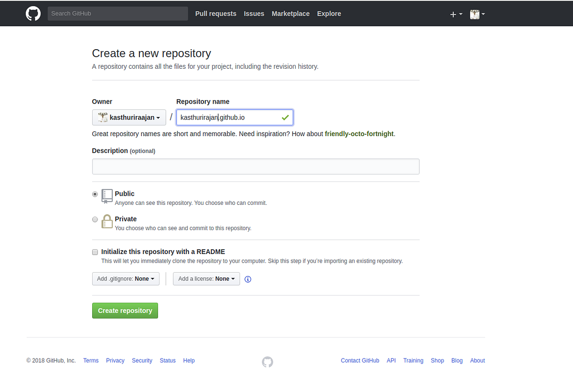Click the gray octocat mark in the footer
573x392 pixels.
(267, 362)
